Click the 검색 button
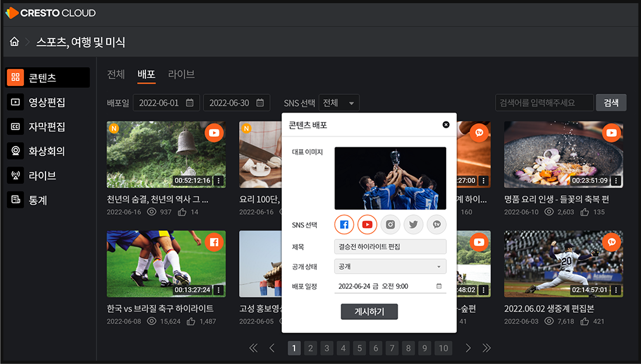The image size is (641, 364). 611,103
